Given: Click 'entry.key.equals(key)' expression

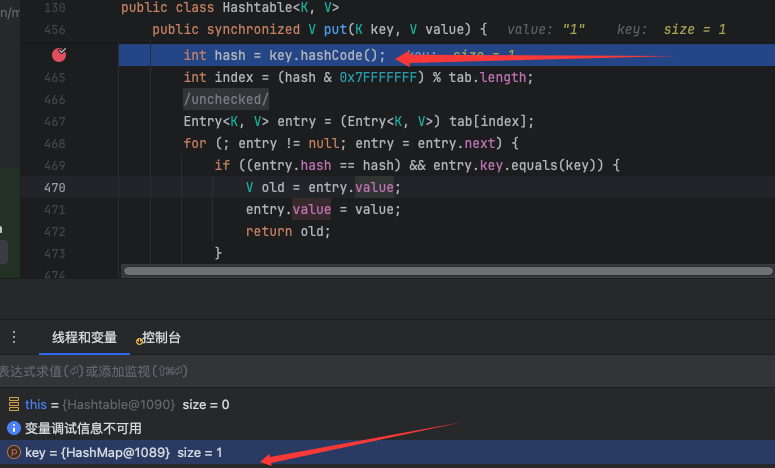Looking at the screenshot, I should 518,166.
